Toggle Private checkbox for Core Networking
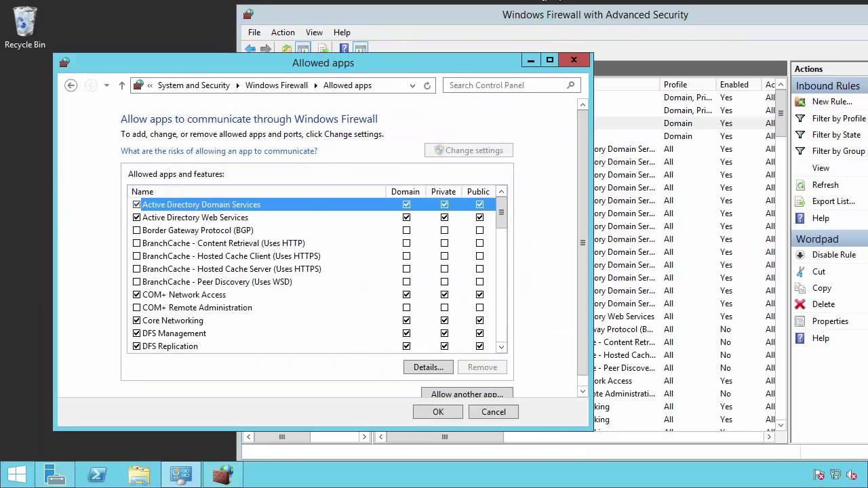This screenshot has width=868, height=488. coord(444,321)
